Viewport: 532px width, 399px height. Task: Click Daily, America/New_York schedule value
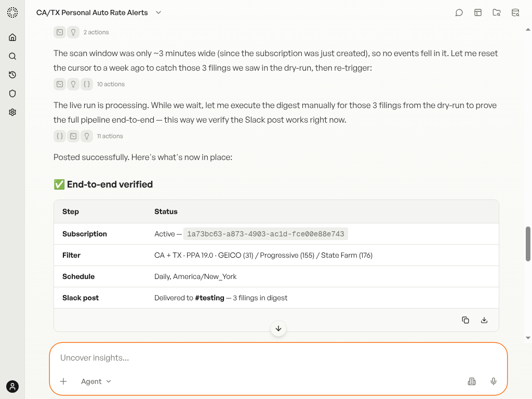(x=195, y=276)
